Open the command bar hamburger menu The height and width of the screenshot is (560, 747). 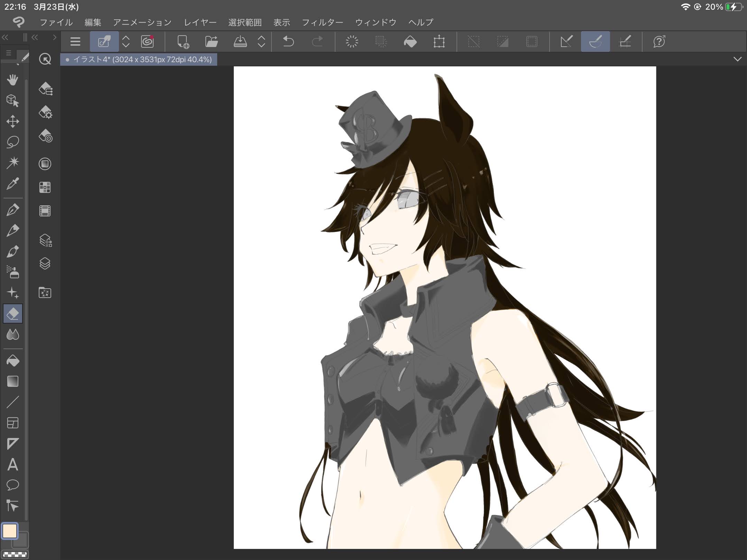[75, 42]
